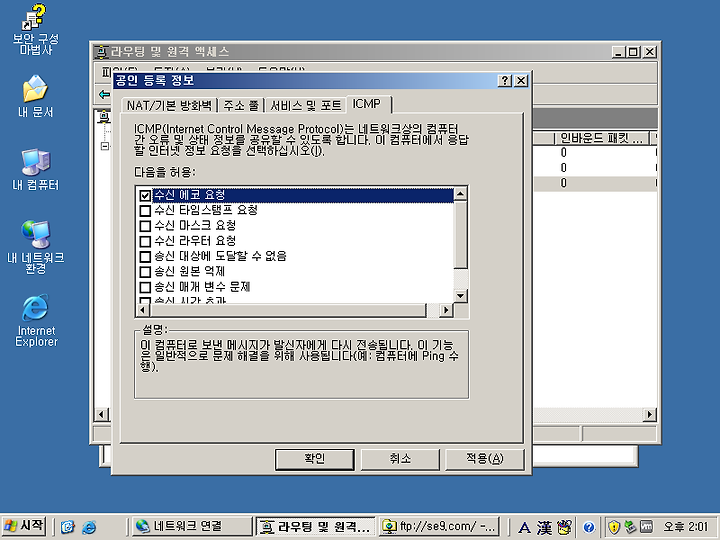The image size is (720, 540).
Task: Click the ICMP list vertical scrollbar thumb
Action: click(460, 235)
